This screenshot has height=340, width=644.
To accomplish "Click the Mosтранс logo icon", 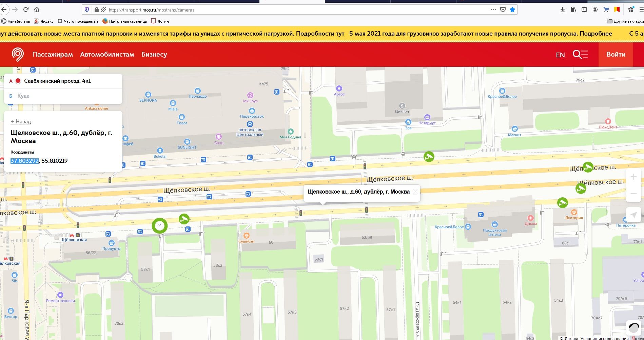I will [x=18, y=54].
